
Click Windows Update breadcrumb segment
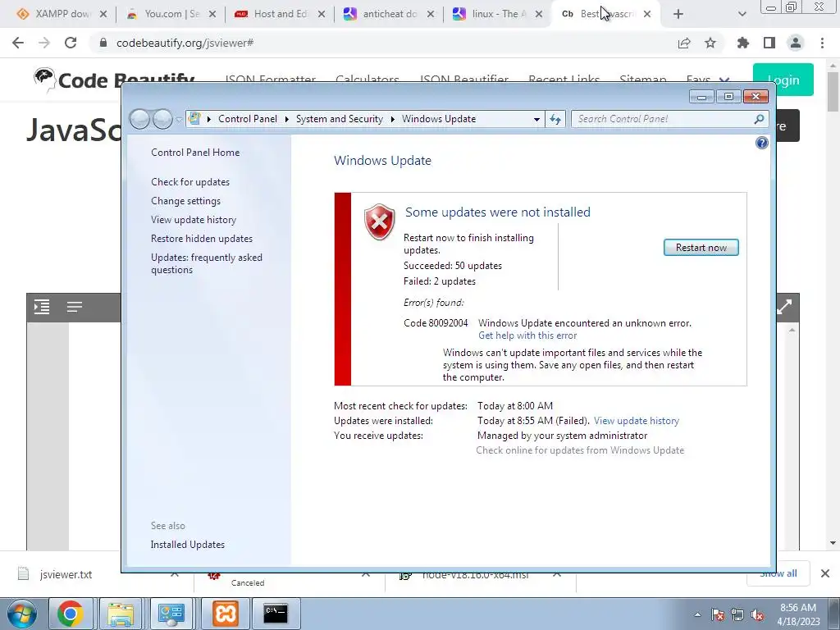tap(439, 119)
